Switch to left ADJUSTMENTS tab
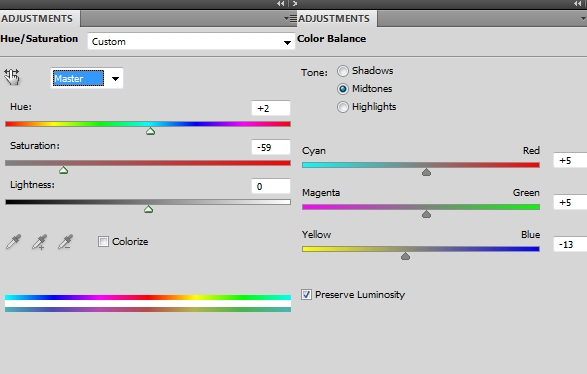This screenshot has width=587, height=374. [x=37, y=18]
